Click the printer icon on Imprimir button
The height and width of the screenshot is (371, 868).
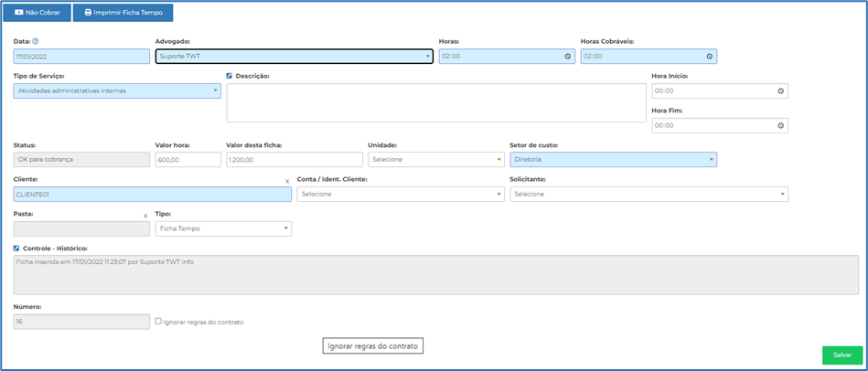(88, 12)
